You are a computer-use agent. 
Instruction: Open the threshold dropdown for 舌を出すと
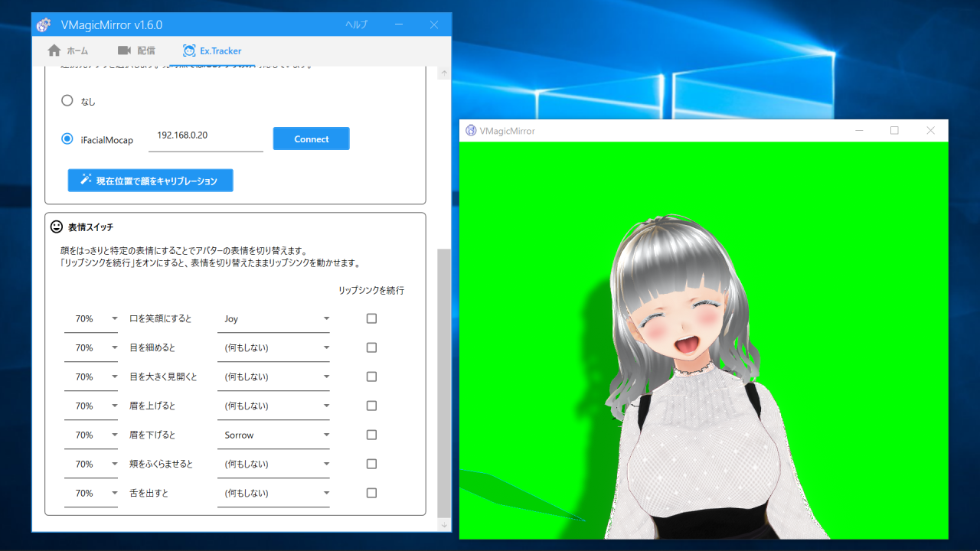click(x=91, y=494)
